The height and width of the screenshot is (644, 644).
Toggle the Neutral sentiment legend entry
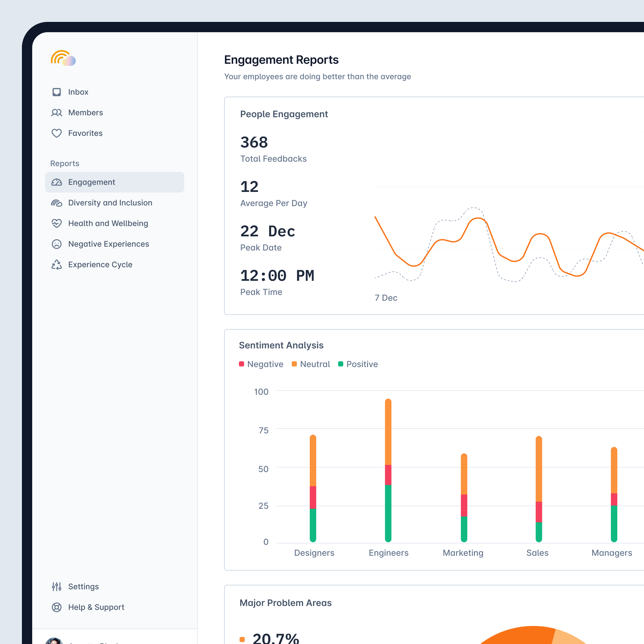[x=311, y=364]
